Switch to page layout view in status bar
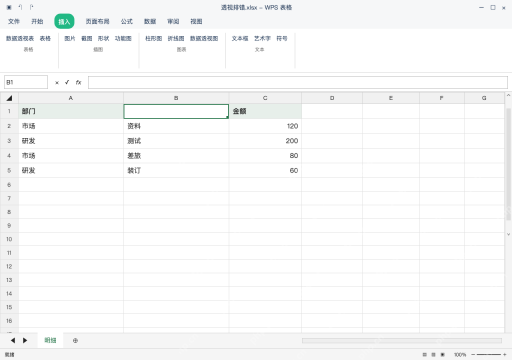Screen dimensions: 512x360 click(x=434, y=355)
